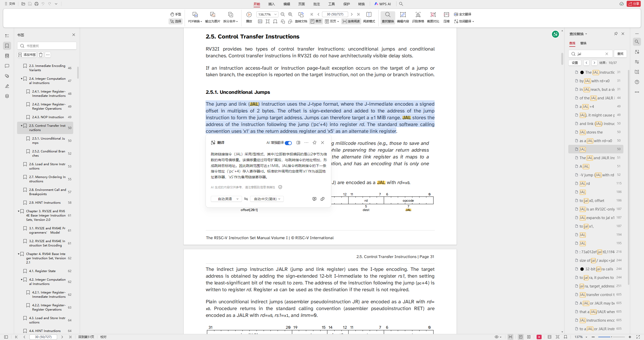Screen dimensions: 644x340
Task: Switch to the Replace tab
Action: [583, 43]
